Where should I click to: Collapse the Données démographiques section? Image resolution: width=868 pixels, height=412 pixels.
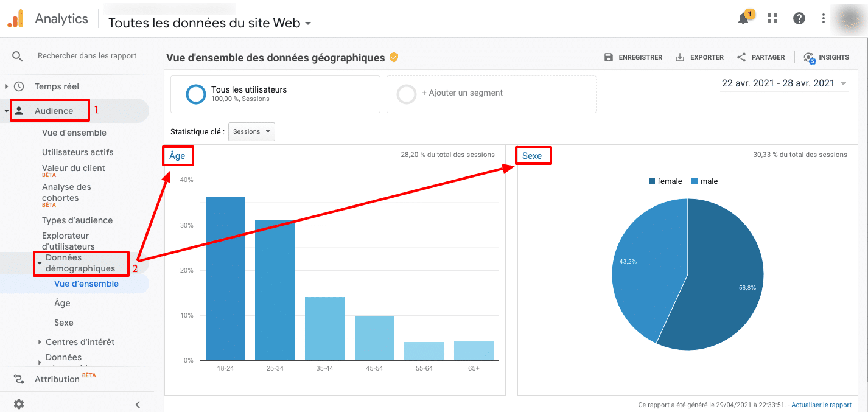(40, 263)
